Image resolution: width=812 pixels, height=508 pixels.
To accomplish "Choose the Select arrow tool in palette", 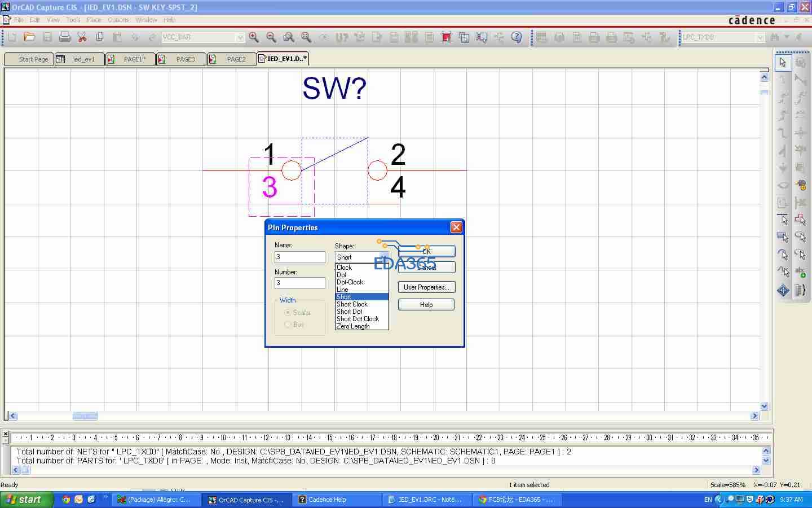I will pyautogui.click(x=783, y=62).
